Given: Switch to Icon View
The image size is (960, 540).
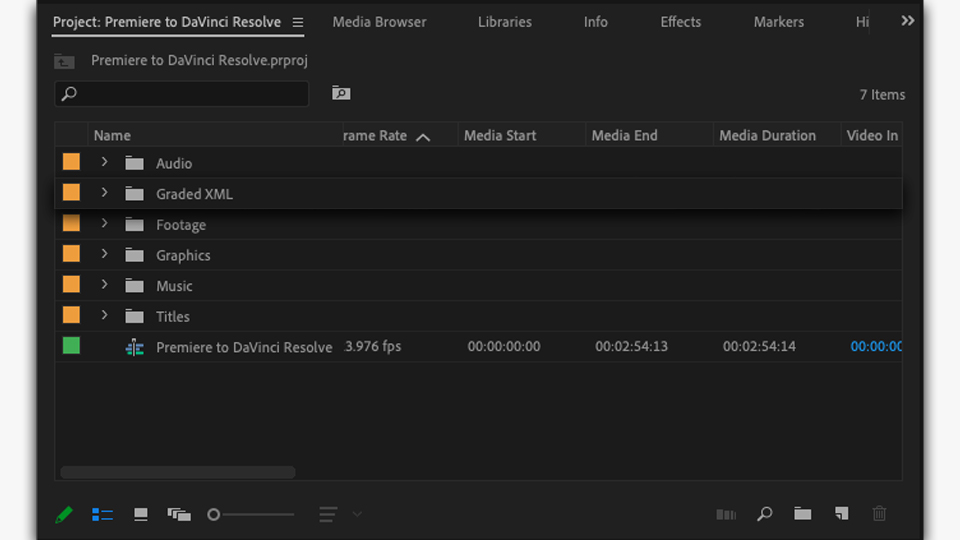Looking at the screenshot, I should click(141, 514).
